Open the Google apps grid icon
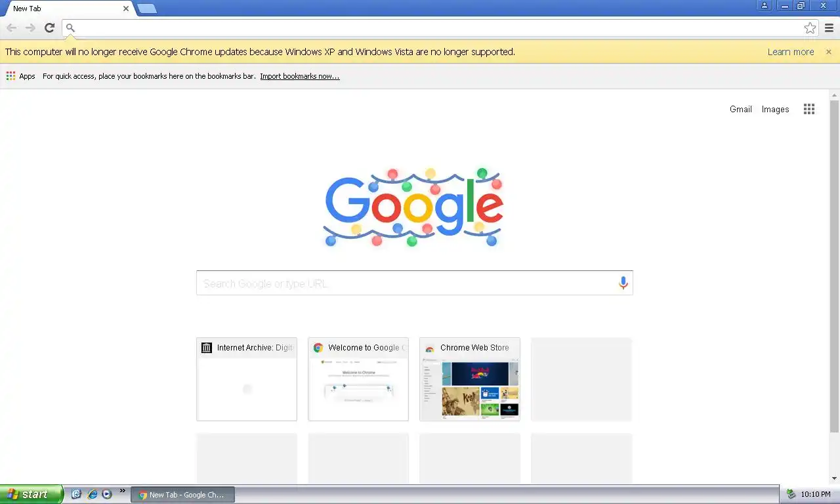The width and height of the screenshot is (840, 504). coord(809,109)
